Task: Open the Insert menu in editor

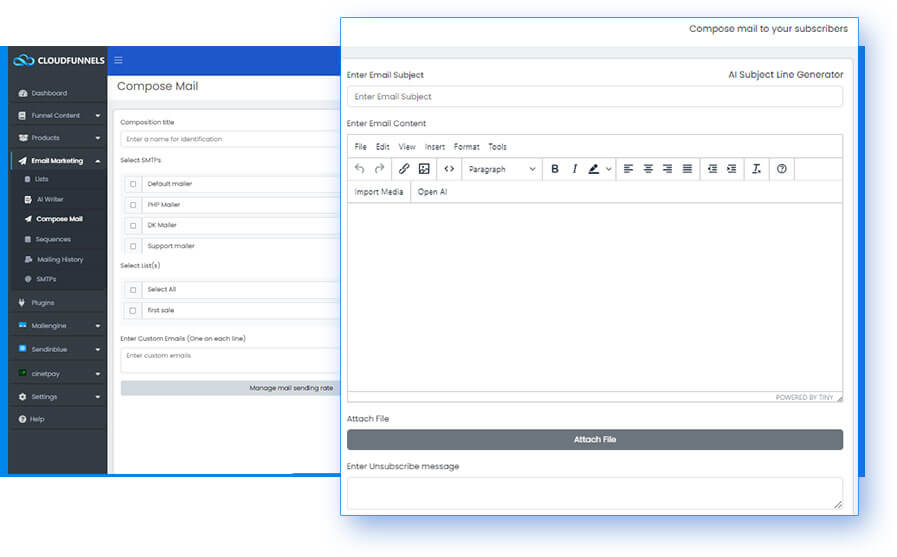Action: point(435,147)
